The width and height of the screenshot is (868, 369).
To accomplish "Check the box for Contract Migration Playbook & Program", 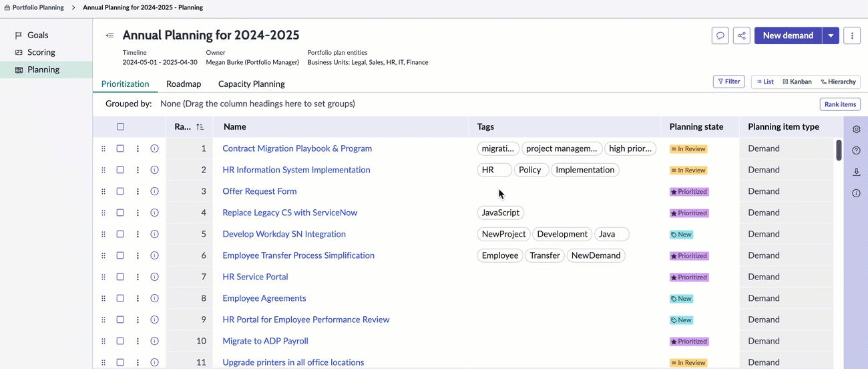I will click(x=120, y=148).
